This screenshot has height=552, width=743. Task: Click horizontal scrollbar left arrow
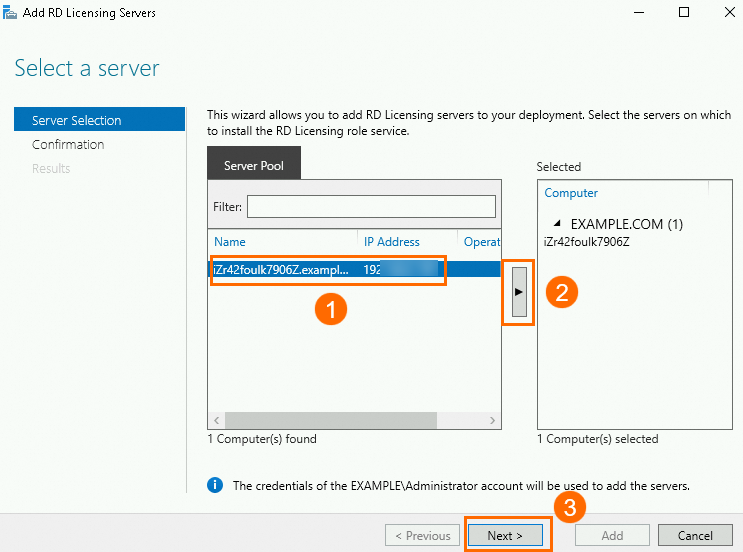click(x=217, y=420)
